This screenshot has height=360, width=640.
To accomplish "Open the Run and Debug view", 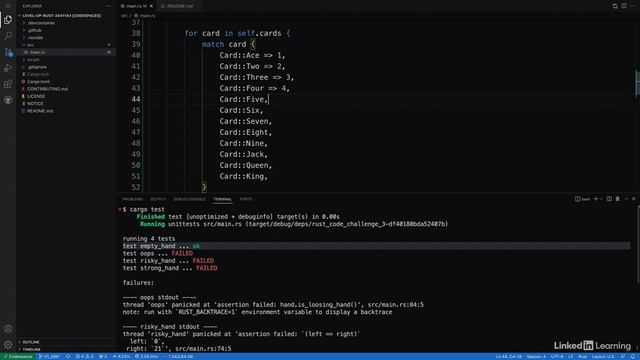I will pyautogui.click(x=8, y=68).
